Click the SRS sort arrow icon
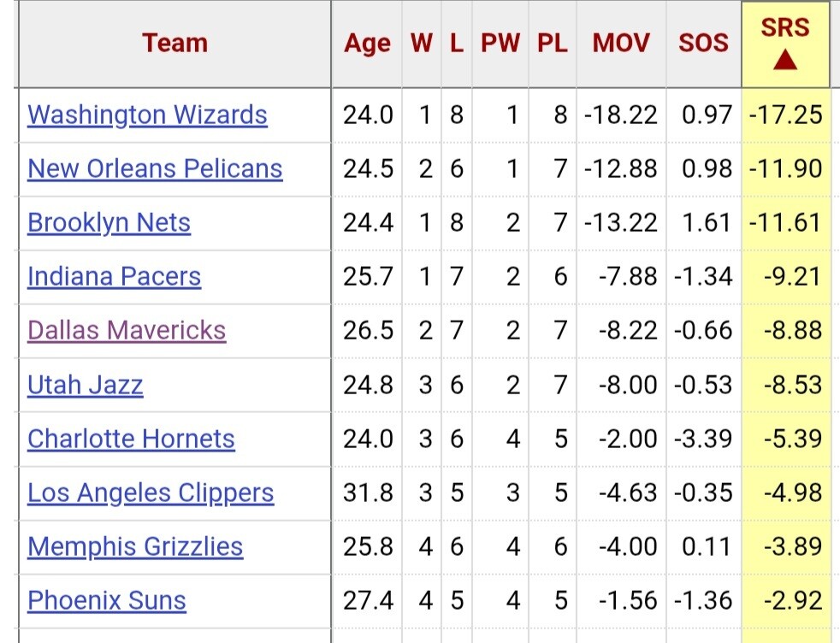The width and height of the screenshot is (840, 643). click(x=784, y=60)
